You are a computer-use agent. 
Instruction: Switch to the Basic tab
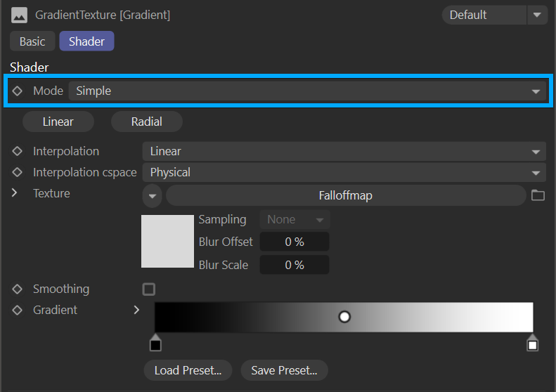[32, 41]
